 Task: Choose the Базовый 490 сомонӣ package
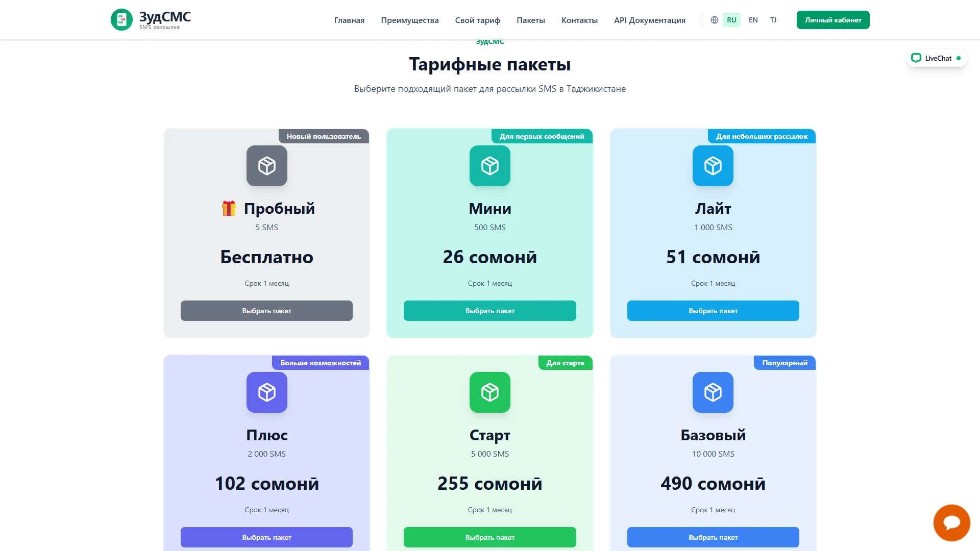pyautogui.click(x=713, y=537)
